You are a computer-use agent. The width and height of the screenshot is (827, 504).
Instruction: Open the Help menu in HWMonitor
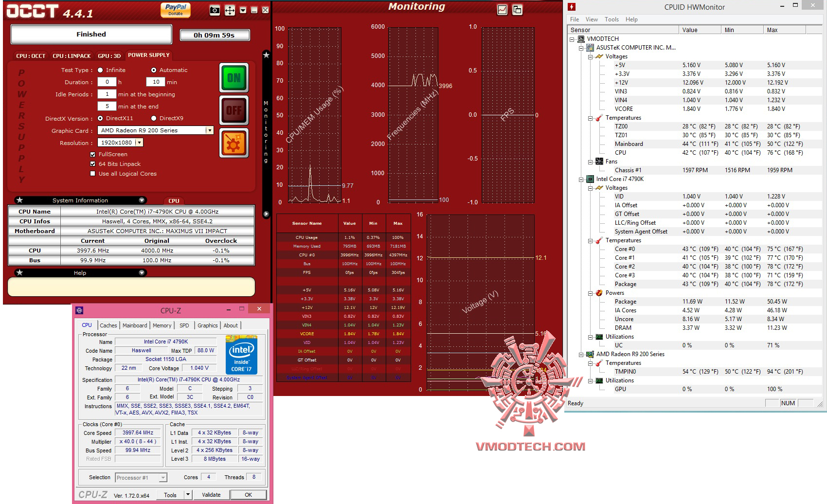[631, 19]
